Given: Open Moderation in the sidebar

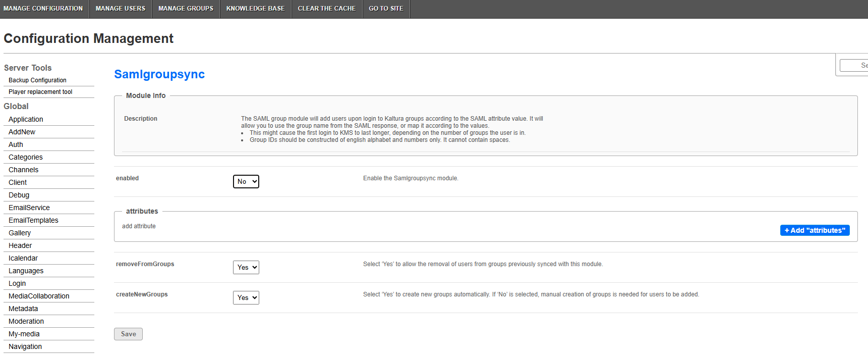Looking at the screenshot, I should coord(26,321).
